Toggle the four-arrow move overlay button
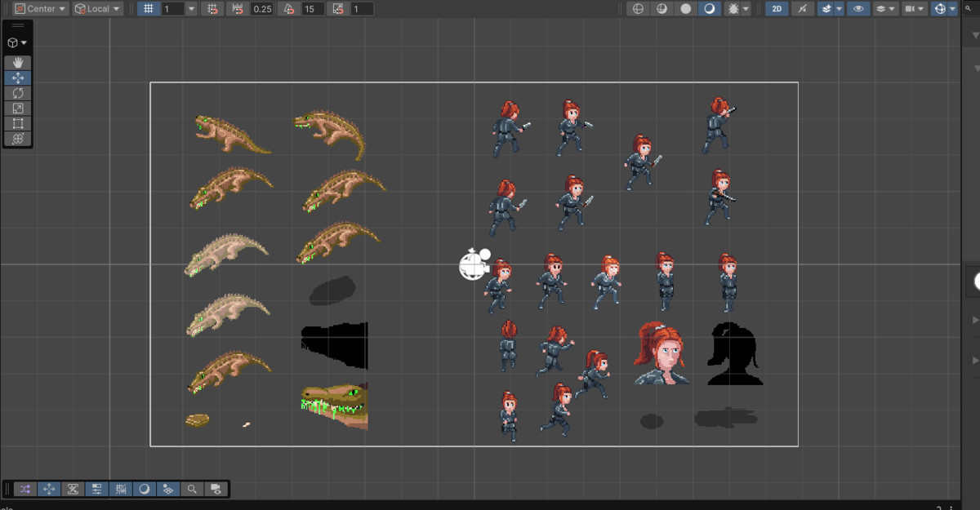Image resolution: width=980 pixels, height=510 pixels. tap(49, 489)
